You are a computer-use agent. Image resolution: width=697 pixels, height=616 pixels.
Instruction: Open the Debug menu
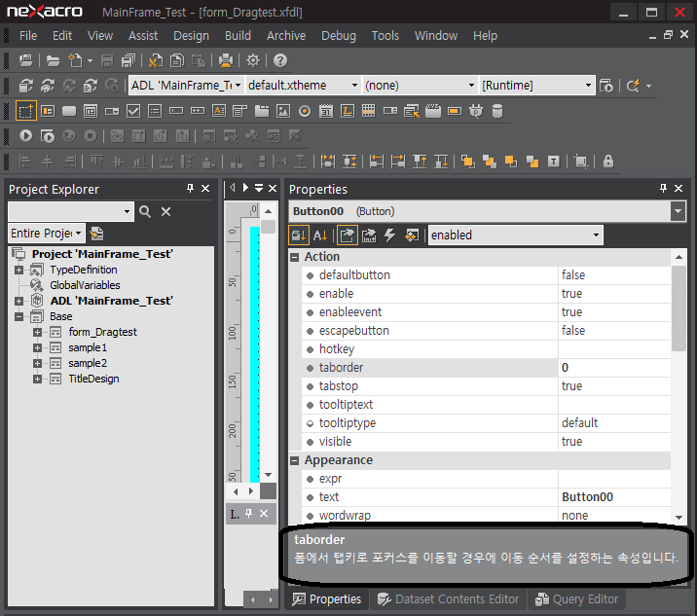(x=339, y=36)
